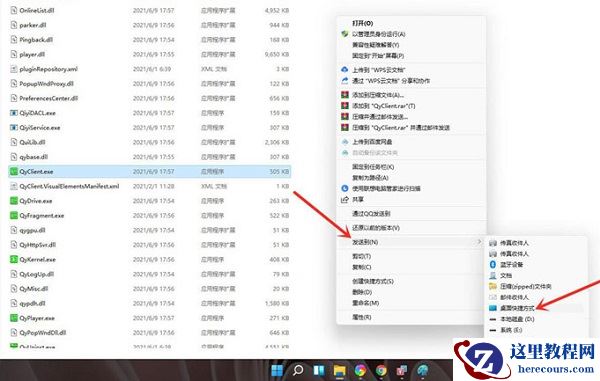Choose 打开(O) in the context menu
Image resolution: width=600 pixels, height=381 pixels.
click(x=363, y=23)
